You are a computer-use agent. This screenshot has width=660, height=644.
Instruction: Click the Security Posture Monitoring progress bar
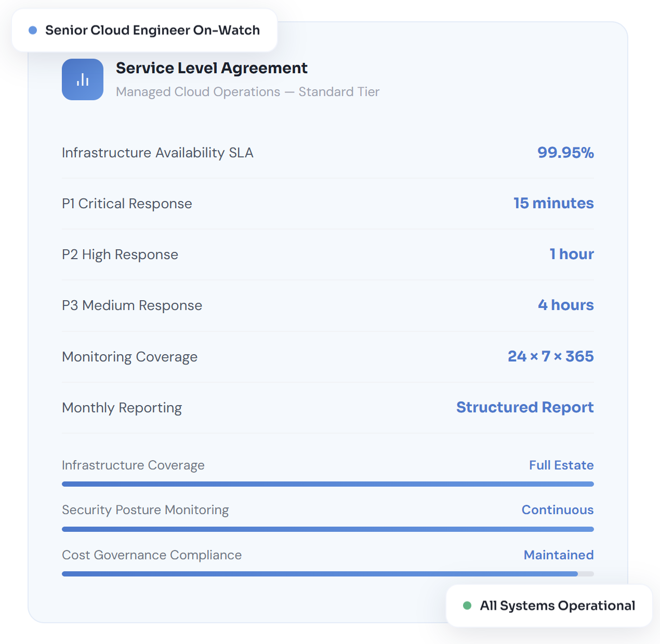[x=327, y=529]
